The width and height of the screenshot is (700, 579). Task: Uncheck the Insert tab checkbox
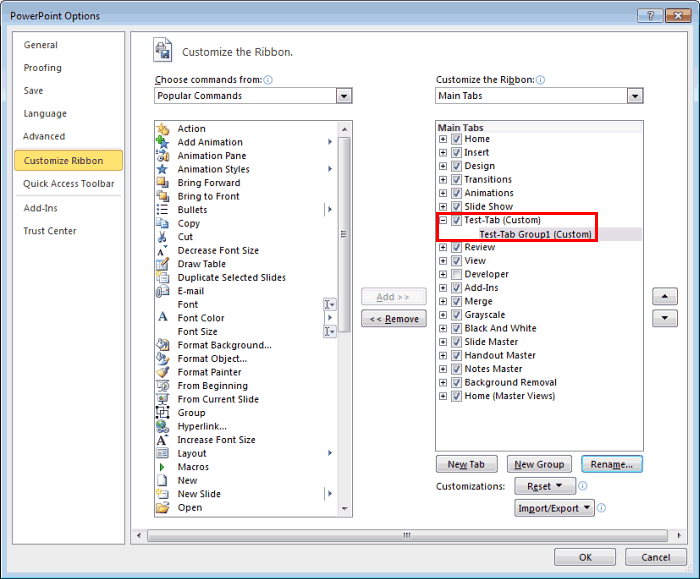click(456, 153)
